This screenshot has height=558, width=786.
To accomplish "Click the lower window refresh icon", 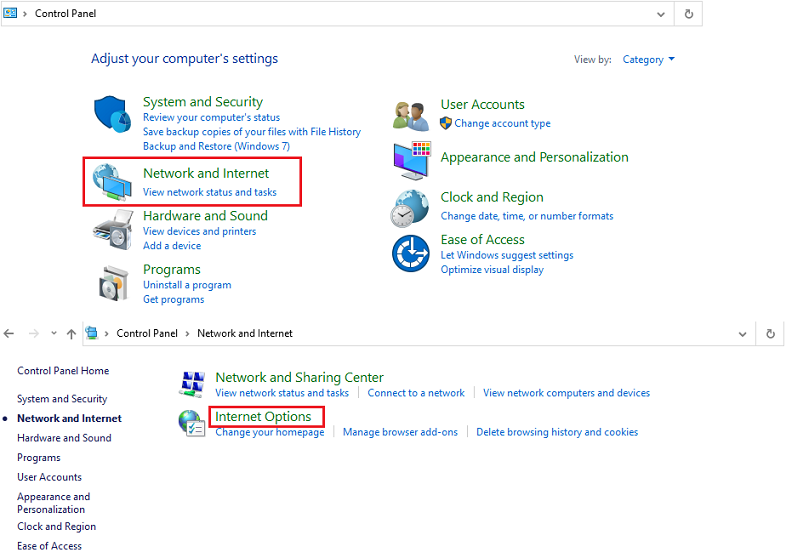I will pyautogui.click(x=770, y=334).
